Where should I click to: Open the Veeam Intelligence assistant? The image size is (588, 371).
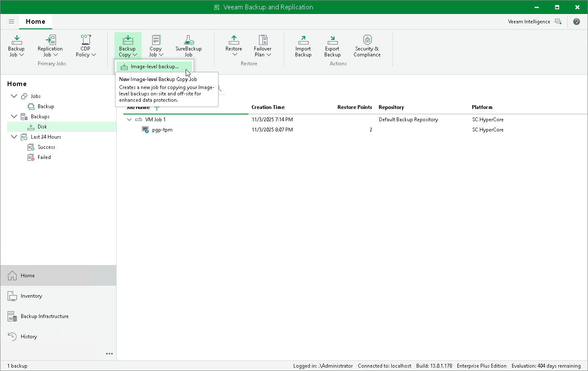tap(535, 22)
